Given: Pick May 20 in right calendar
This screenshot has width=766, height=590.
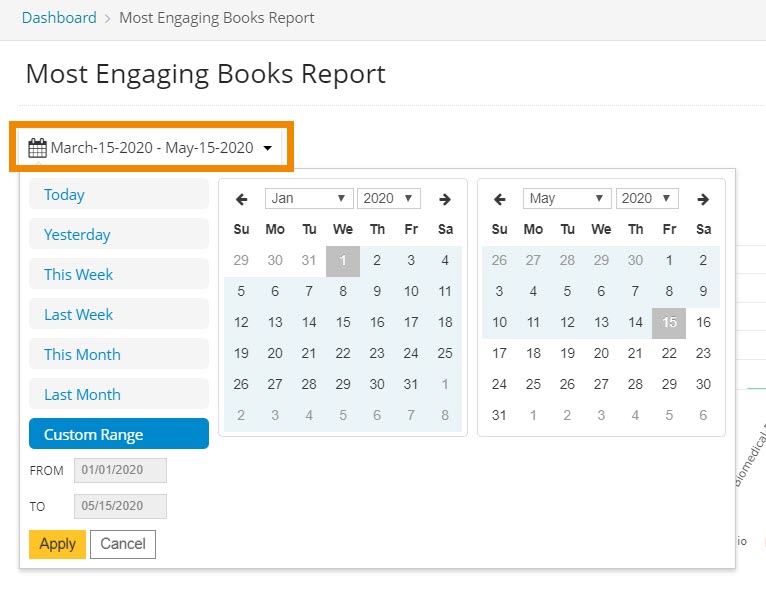Looking at the screenshot, I should point(601,353).
